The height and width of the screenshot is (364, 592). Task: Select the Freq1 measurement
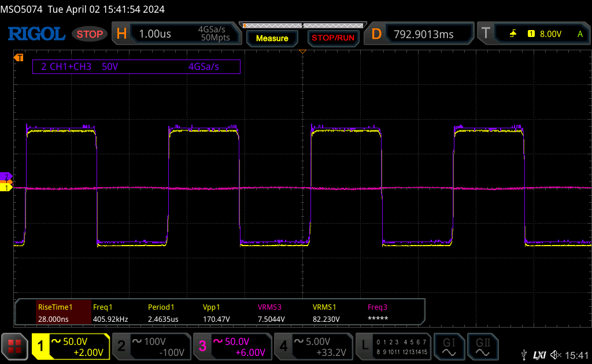coord(110,313)
